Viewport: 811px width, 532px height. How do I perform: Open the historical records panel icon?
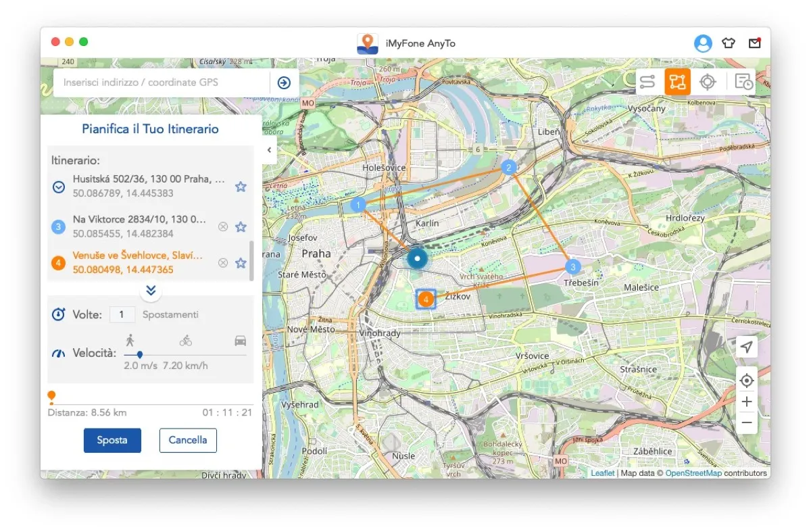click(x=743, y=81)
